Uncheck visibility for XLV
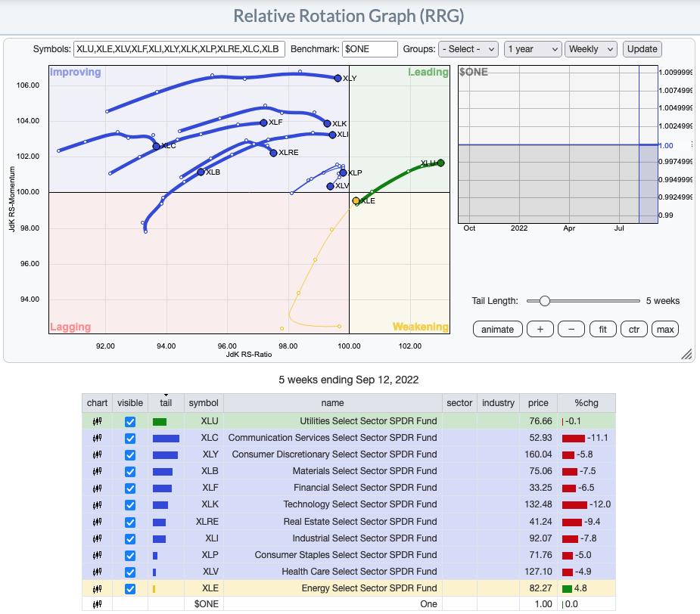The image size is (700, 614). [x=130, y=572]
